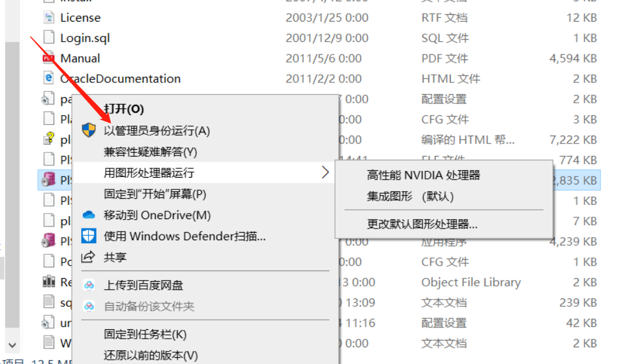Select 固定到"开始"屏幕(P) menu item

[155, 194]
